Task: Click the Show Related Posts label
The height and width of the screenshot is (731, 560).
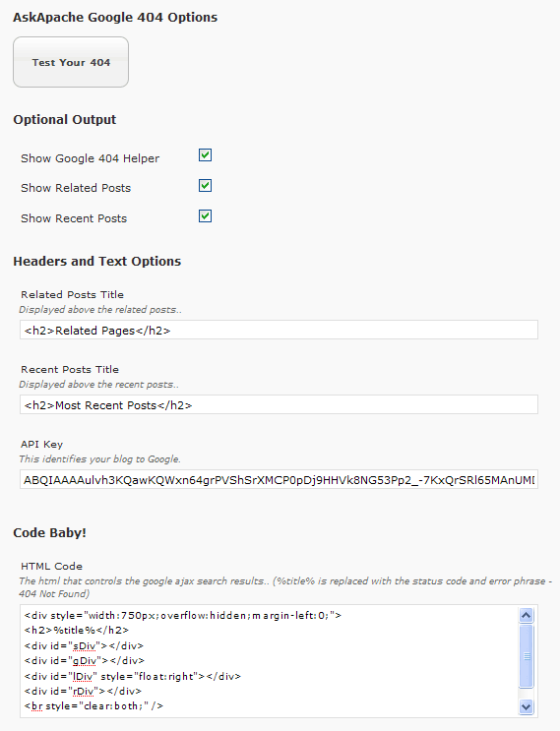Action: point(76,188)
